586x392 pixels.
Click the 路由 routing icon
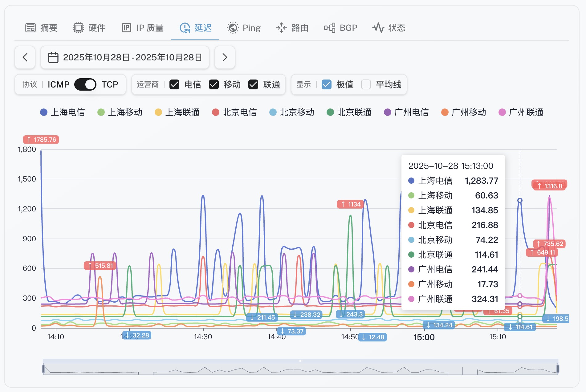[x=281, y=28]
